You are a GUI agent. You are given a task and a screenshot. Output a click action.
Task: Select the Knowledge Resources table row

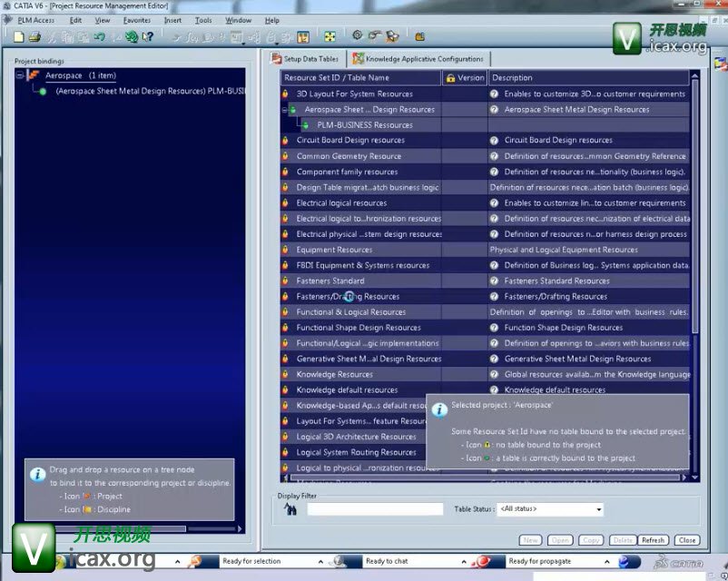point(335,374)
